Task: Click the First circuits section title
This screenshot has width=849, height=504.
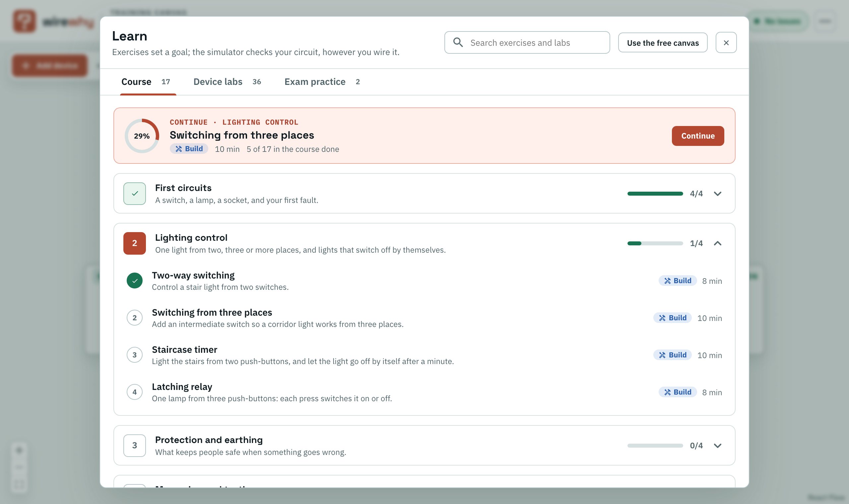Action: pyautogui.click(x=183, y=188)
